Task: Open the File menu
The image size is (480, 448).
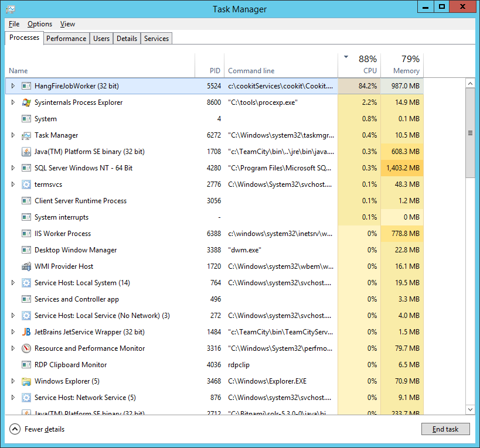Action: 14,24
